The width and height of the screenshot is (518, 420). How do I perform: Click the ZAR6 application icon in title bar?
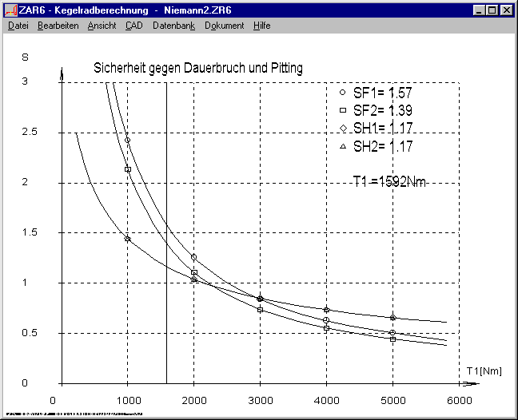(x=10, y=10)
